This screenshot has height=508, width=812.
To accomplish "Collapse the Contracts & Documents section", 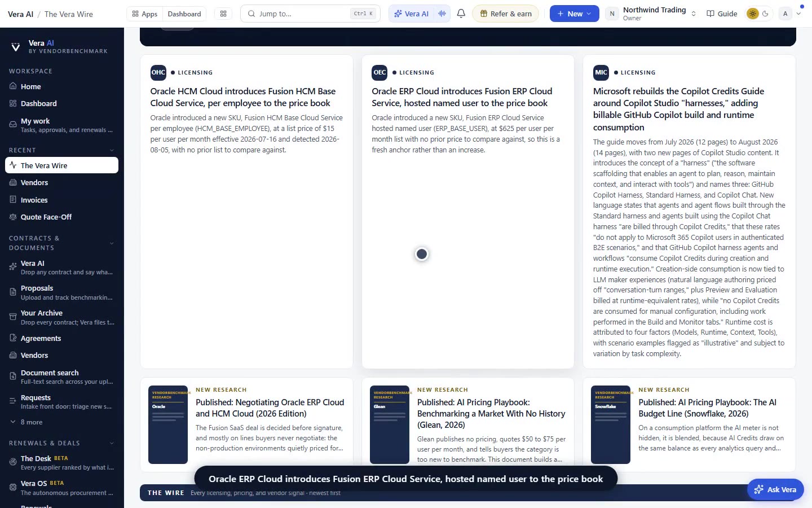I will [x=112, y=243].
